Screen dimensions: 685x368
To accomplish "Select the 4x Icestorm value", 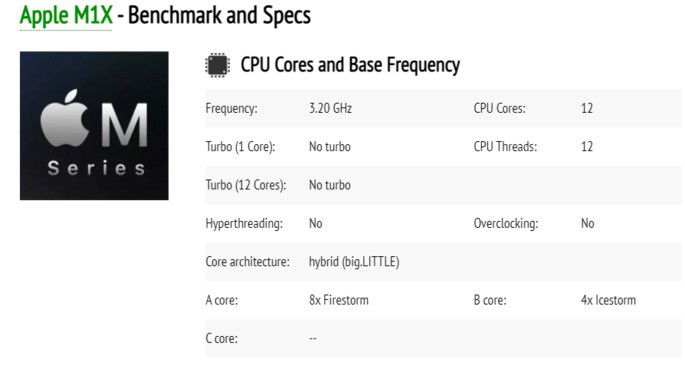I will [608, 300].
